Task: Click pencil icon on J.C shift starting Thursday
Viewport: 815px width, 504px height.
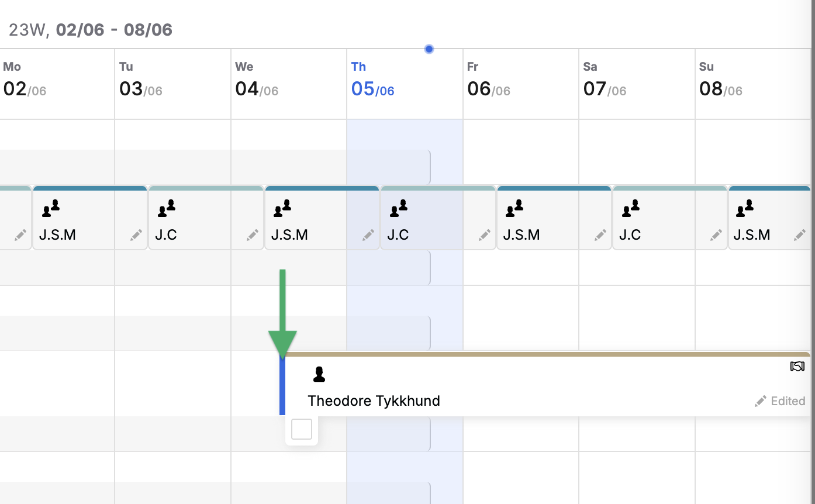Action: (484, 235)
